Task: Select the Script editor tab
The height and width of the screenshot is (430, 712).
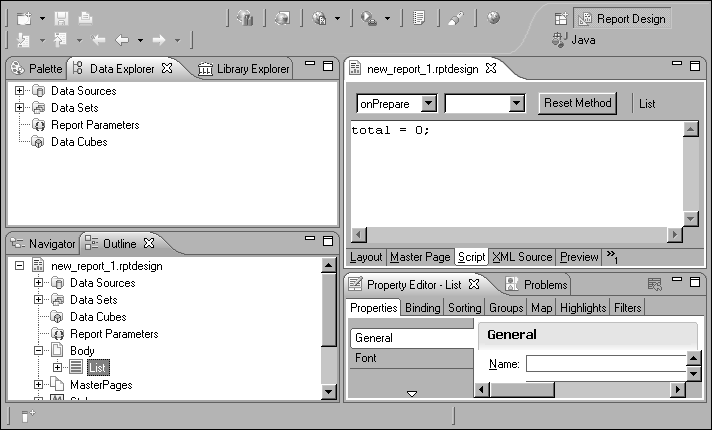Action: (x=471, y=257)
